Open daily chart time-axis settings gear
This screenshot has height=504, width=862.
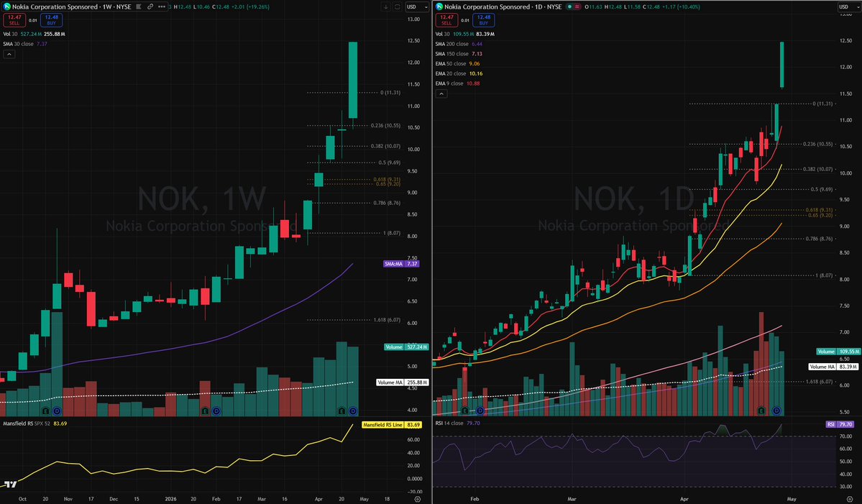coord(849,499)
